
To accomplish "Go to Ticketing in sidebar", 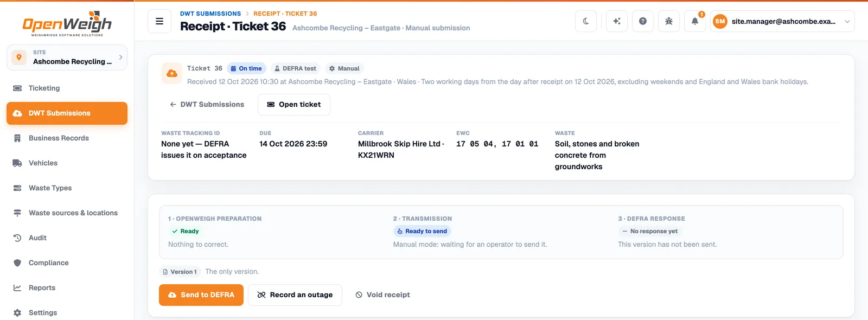I will coord(67,88).
